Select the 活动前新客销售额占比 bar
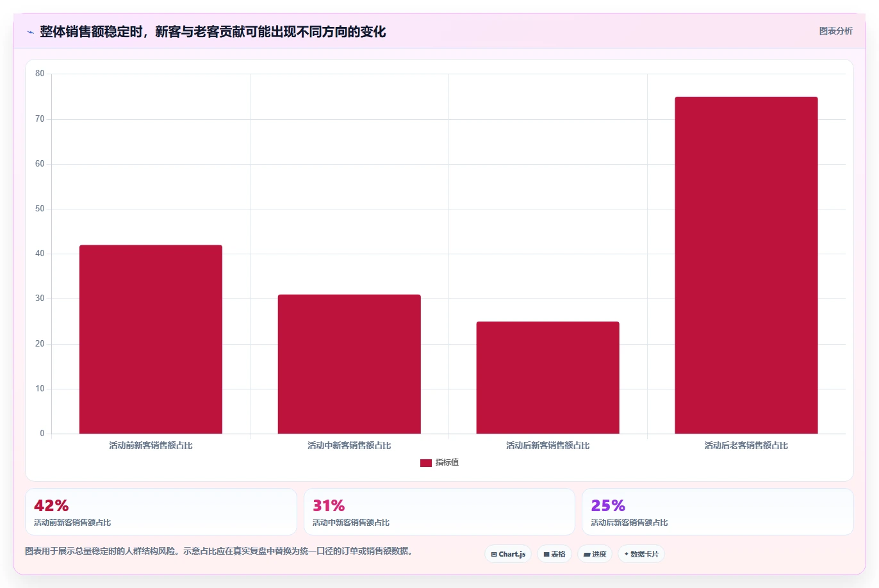879x588 pixels. [151, 339]
